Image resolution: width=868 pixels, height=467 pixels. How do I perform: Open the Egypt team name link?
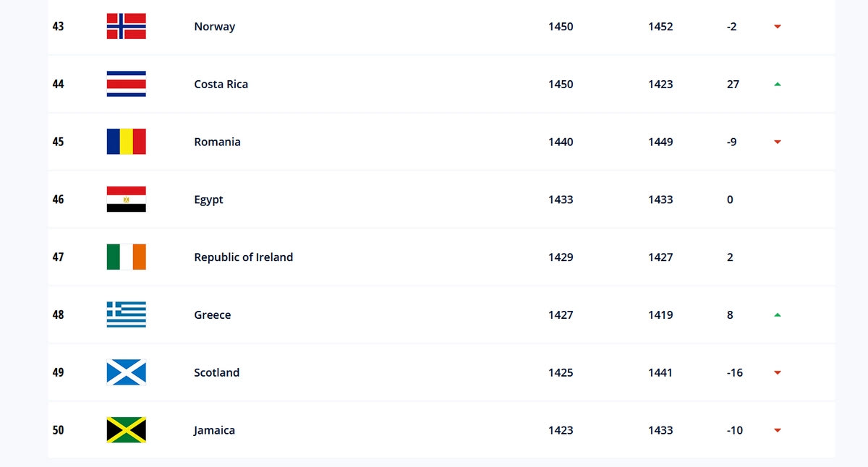(208, 200)
